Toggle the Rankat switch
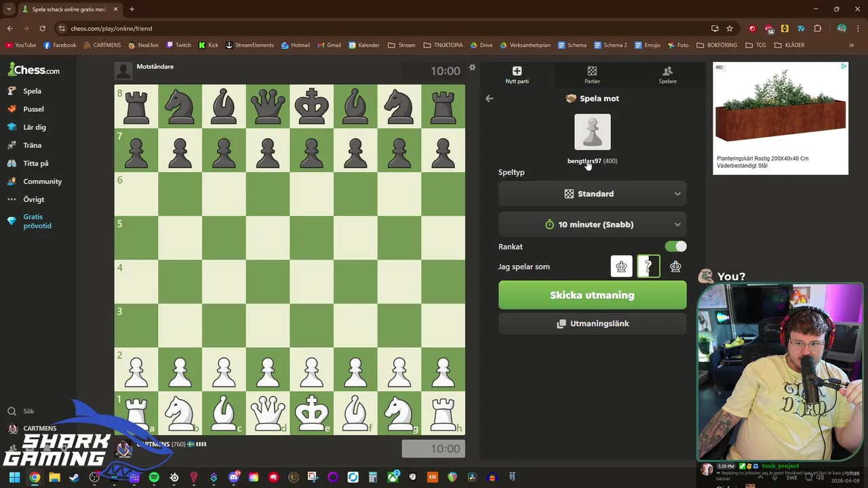Viewport: 868px width, 488px height. click(x=675, y=247)
